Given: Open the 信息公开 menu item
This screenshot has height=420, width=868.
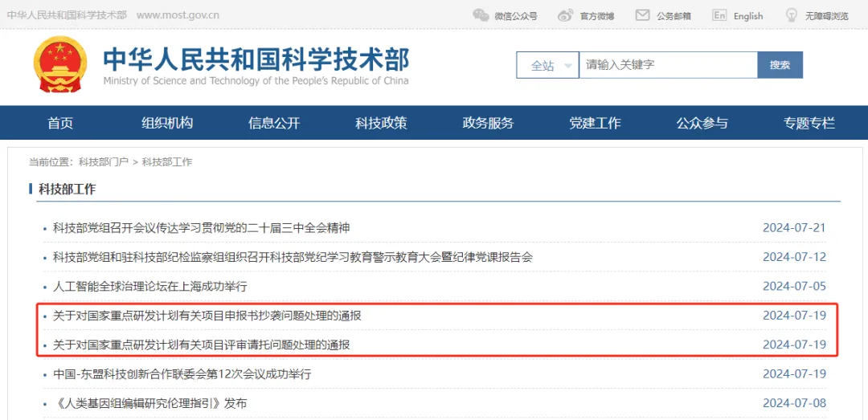Looking at the screenshot, I should click(274, 123).
